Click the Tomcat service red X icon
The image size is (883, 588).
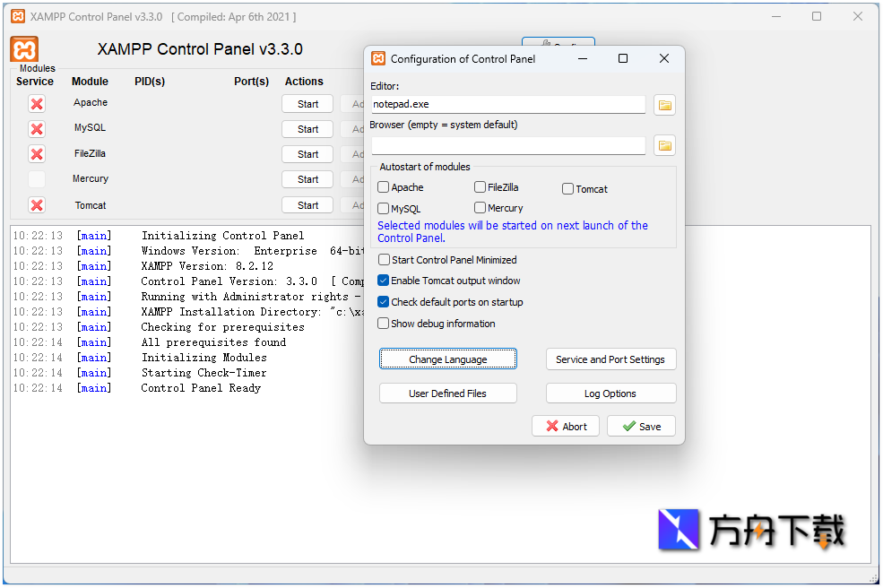37,205
